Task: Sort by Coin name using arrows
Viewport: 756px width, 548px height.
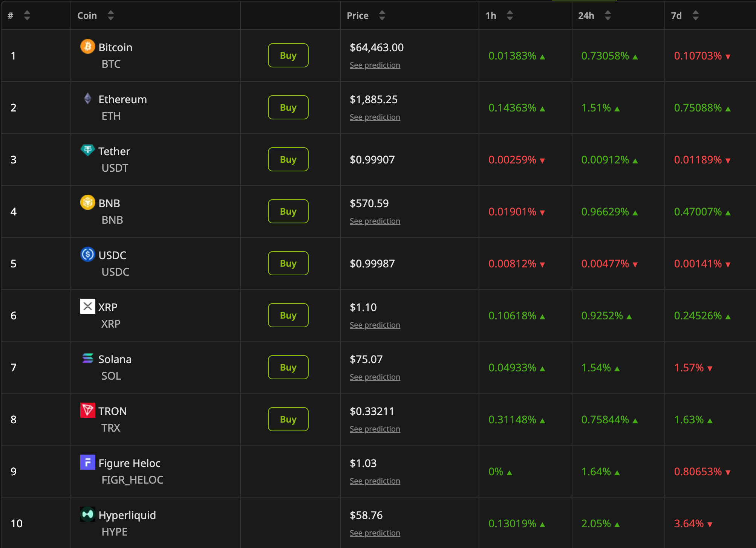Action: (x=110, y=15)
